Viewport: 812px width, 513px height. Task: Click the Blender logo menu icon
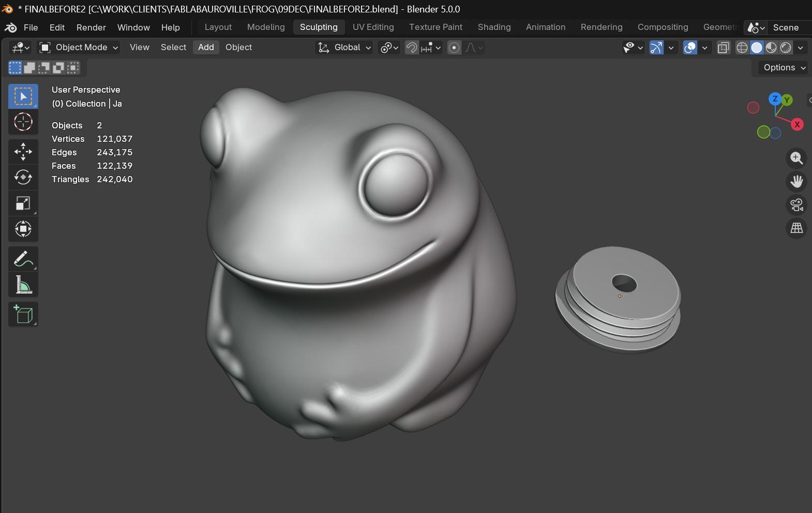coord(10,27)
